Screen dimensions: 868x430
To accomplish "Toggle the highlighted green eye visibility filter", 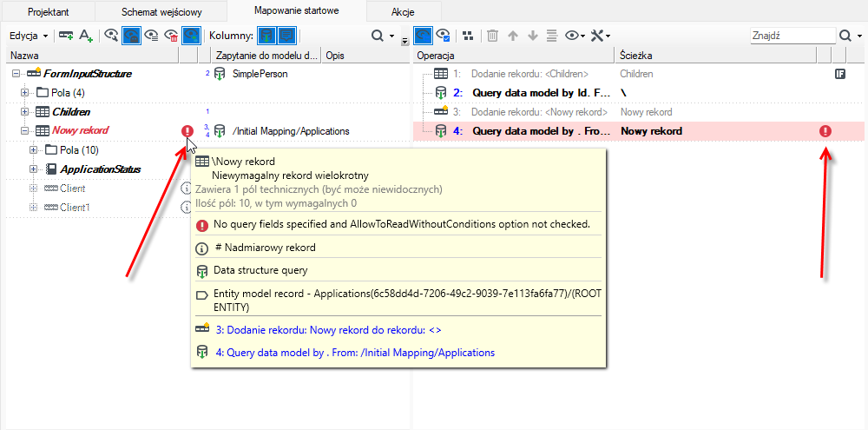I will [x=191, y=36].
